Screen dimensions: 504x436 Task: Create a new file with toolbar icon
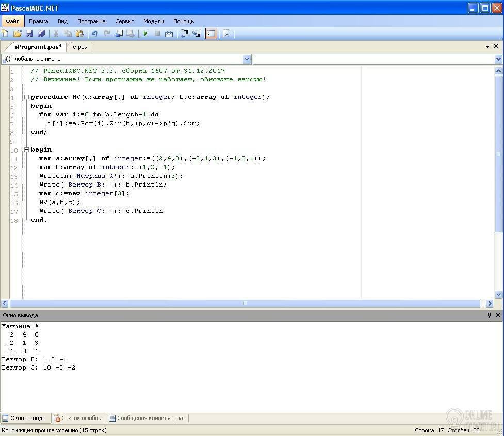pyautogui.click(x=6, y=33)
